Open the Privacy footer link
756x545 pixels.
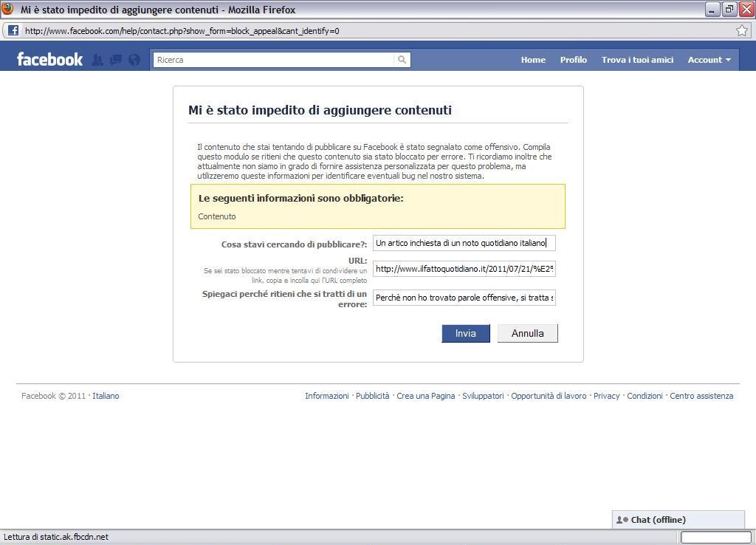coord(607,396)
